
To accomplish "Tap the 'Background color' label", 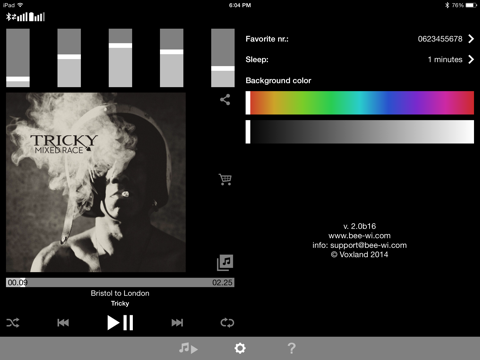I will click(x=278, y=81).
